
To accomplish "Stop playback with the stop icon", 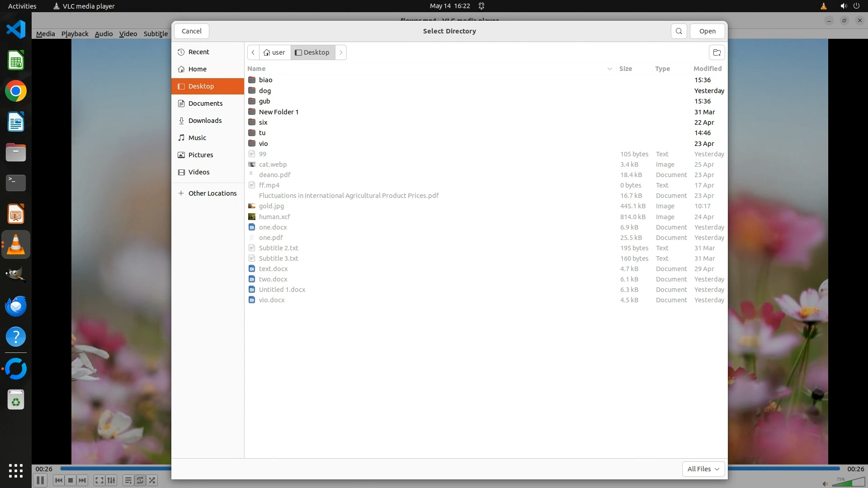I will (71, 480).
